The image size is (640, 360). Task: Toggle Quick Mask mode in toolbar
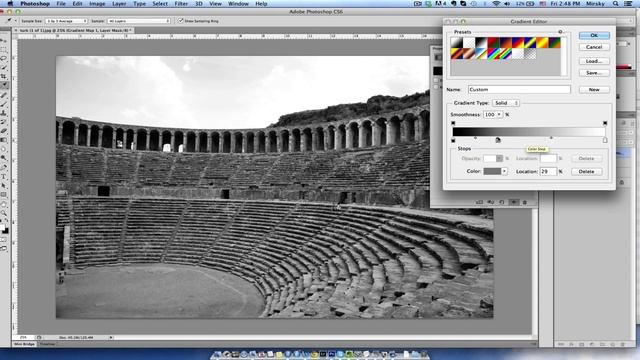4,239
